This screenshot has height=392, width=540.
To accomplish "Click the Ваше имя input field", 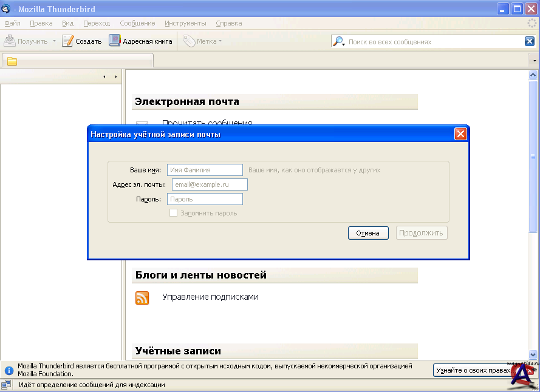I will click(x=205, y=170).
